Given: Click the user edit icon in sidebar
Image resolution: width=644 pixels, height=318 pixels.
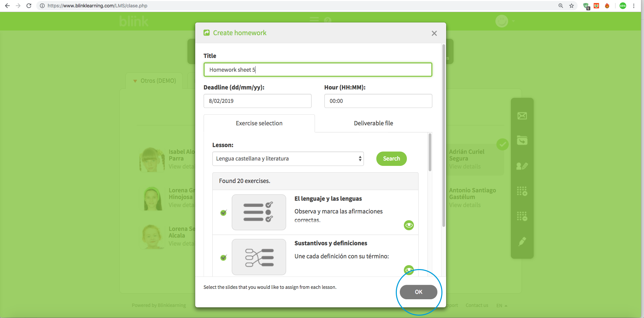Looking at the screenshot, I should (x=522, y=166).
